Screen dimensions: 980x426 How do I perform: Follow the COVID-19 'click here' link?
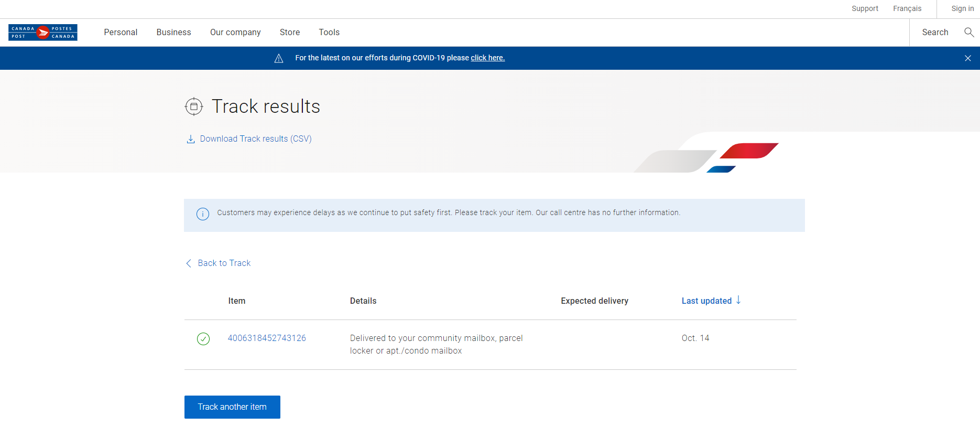click(x=487, y=58)
